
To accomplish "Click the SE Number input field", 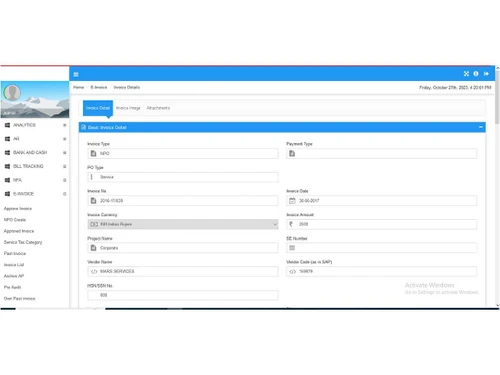I will [x=381, y=248].
